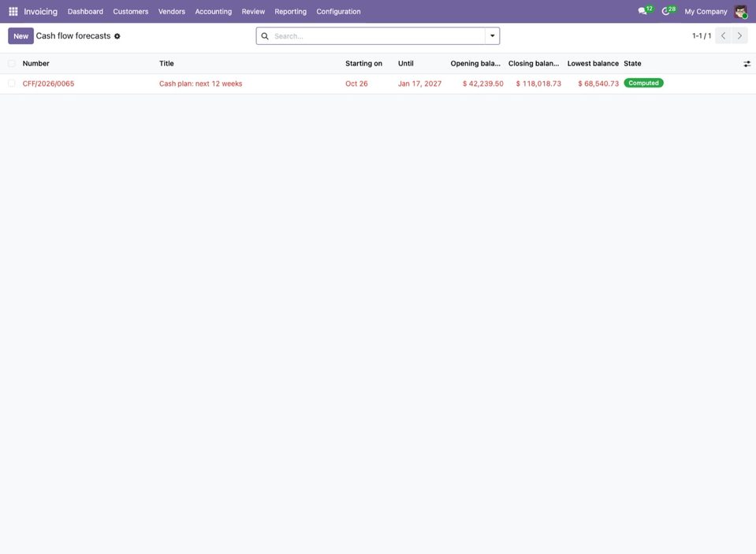Open the Dashboard menu
Viewport: 756px width, 554px height.
point(85,12)
